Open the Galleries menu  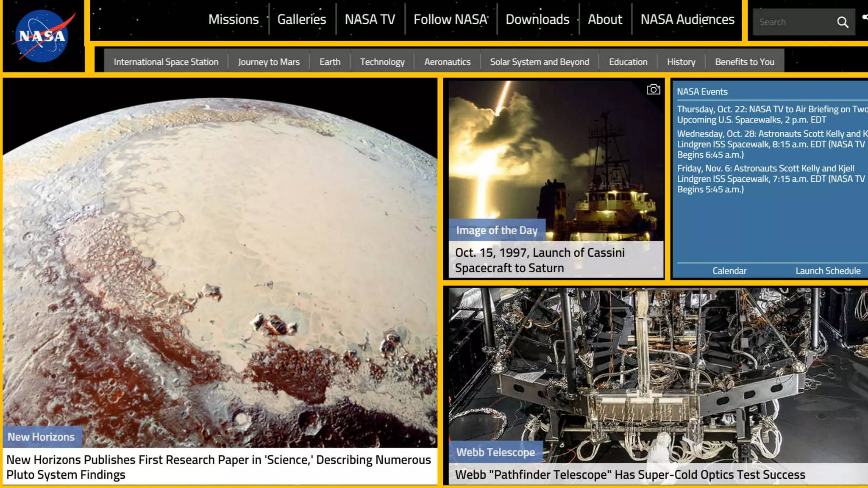click(301, 19)
